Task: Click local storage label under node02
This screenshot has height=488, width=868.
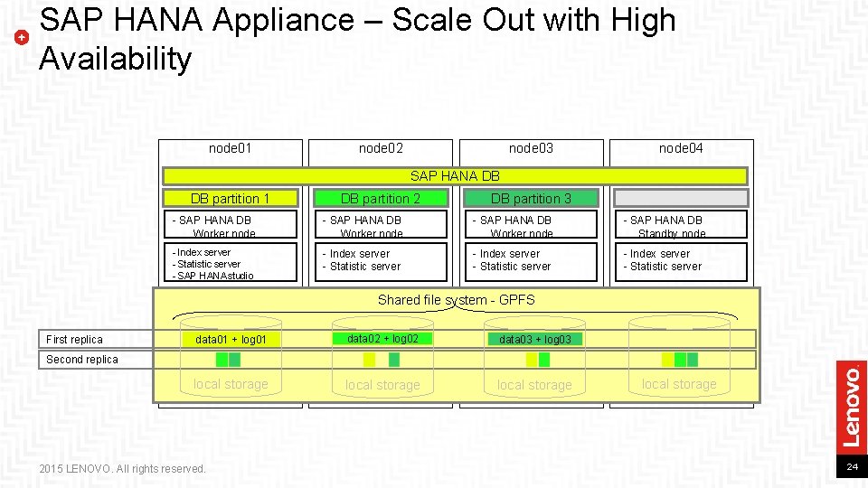Action: click(x=382, y=385)
